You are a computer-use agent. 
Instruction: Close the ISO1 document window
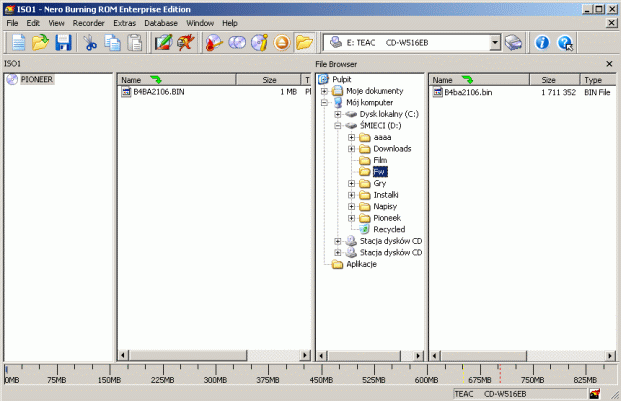click(611, 23)
